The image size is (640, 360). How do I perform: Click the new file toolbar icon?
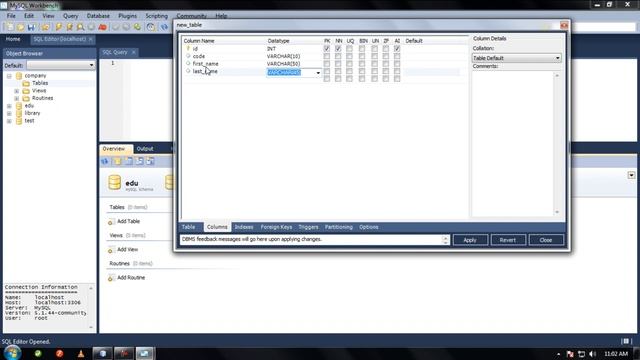[9, 27]
